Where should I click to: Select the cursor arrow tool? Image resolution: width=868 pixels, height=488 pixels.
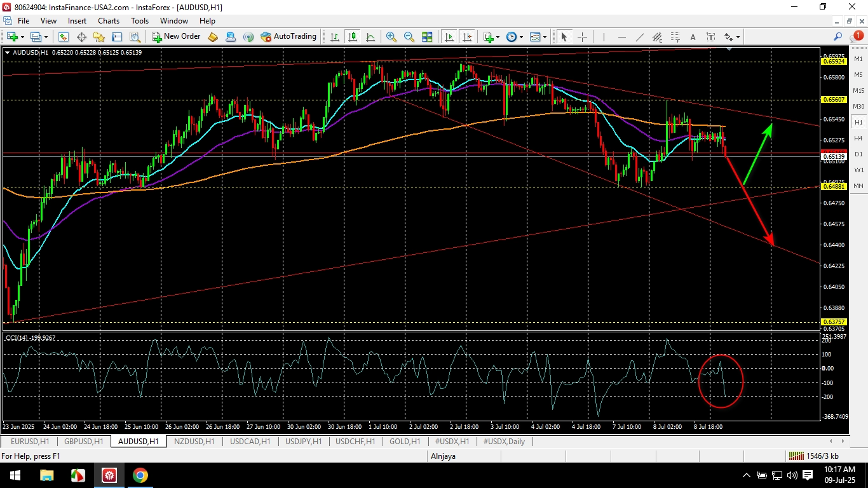pyautogui.click(x=564, y=37)
